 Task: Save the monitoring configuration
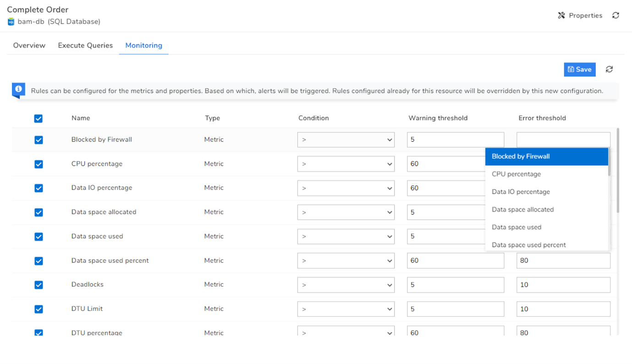[580, 69]
